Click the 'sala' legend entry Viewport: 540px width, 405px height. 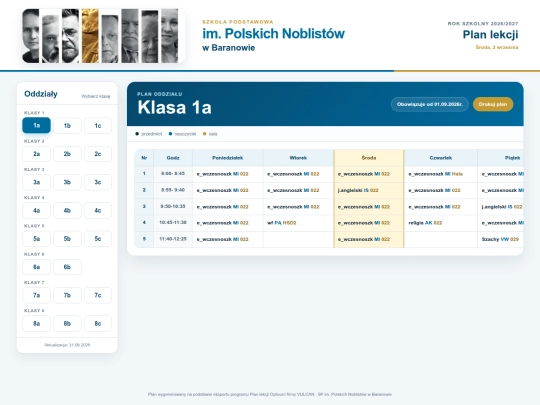coord(210,134)
